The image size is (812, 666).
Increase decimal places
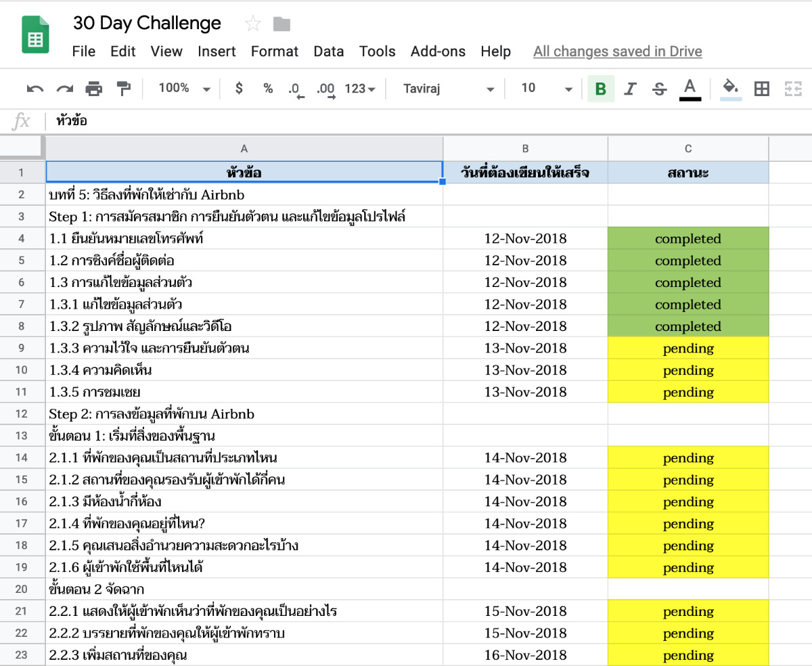click(x=326, y=89)
